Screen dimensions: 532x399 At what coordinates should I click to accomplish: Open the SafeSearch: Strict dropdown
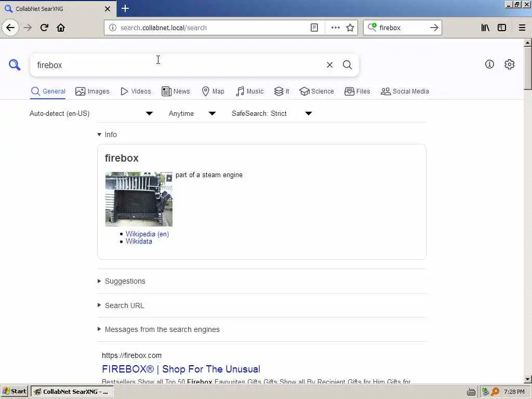click(272, 113)
